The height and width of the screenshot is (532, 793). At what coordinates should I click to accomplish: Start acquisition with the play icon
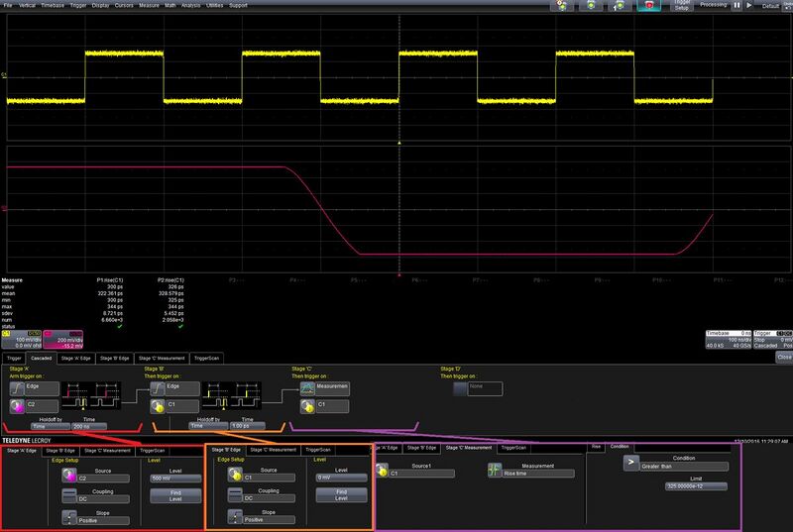749,6
